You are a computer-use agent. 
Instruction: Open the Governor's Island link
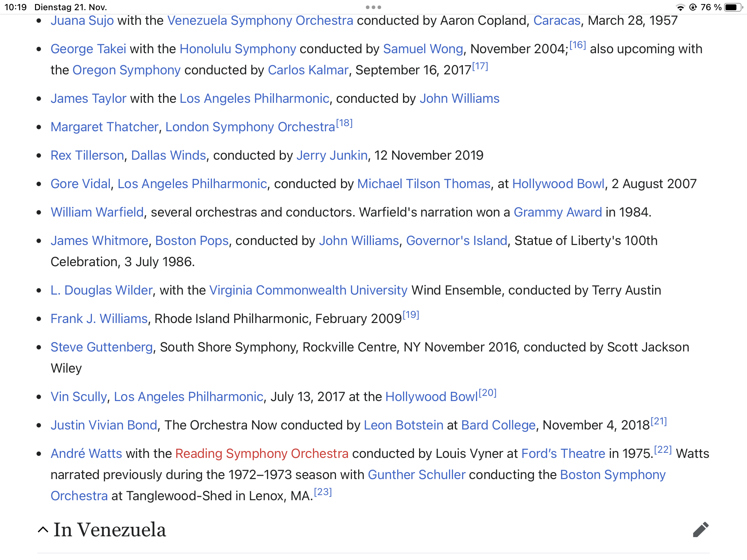457,241
